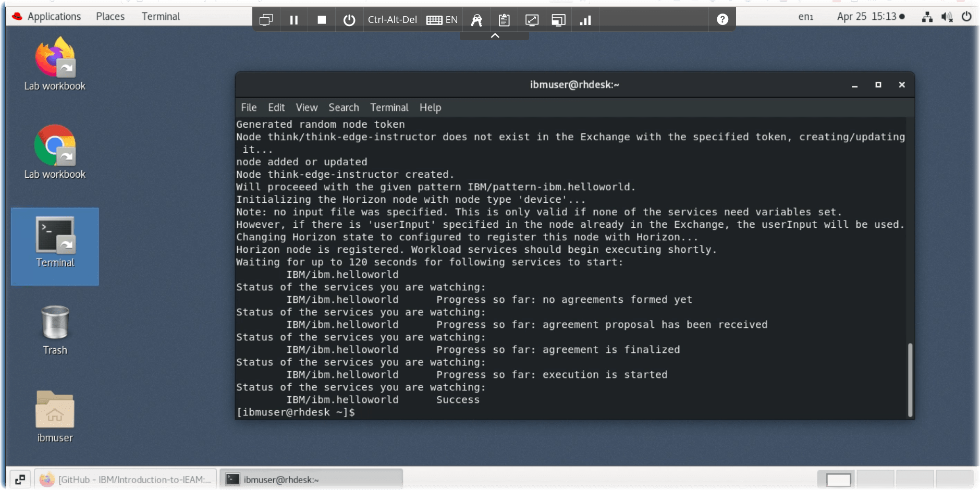The width and height of the screenshot is (980, 490).
Task: Open the Search menu in terminal window
Action: pos(344,107)
